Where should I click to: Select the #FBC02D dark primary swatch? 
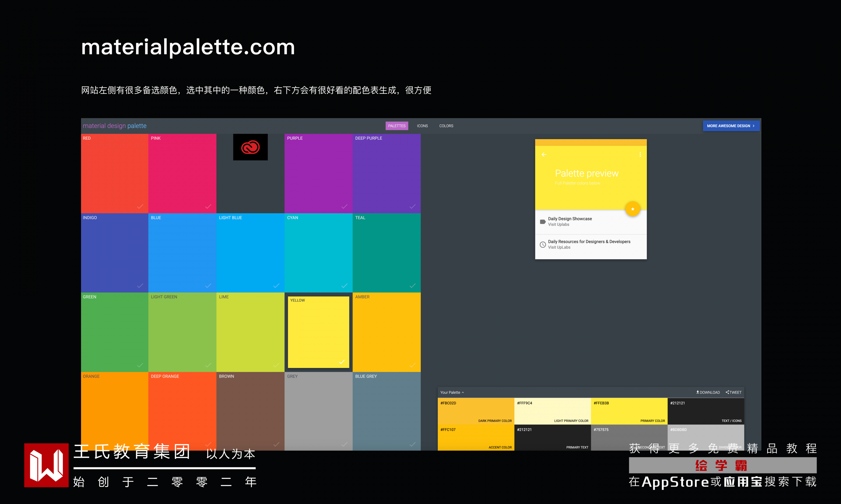[475, 411]
